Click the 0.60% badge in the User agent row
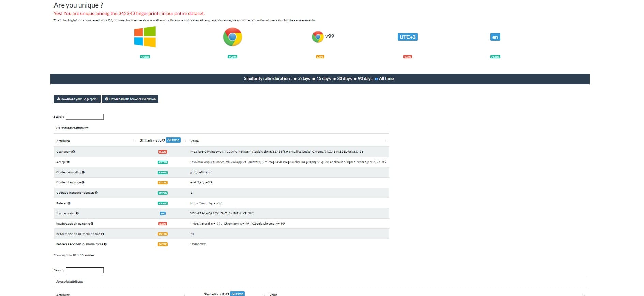The image size is (644, 296). tap(163, 152)
